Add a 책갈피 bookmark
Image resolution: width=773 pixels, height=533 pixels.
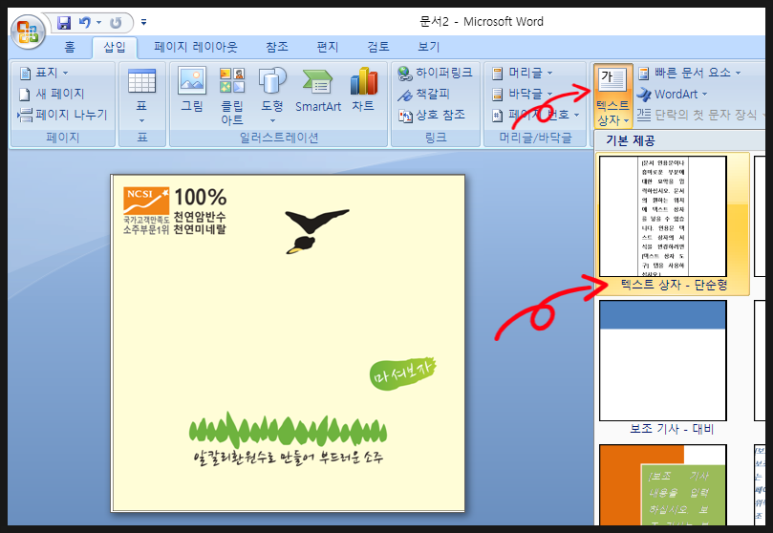(x=424, y=94)
